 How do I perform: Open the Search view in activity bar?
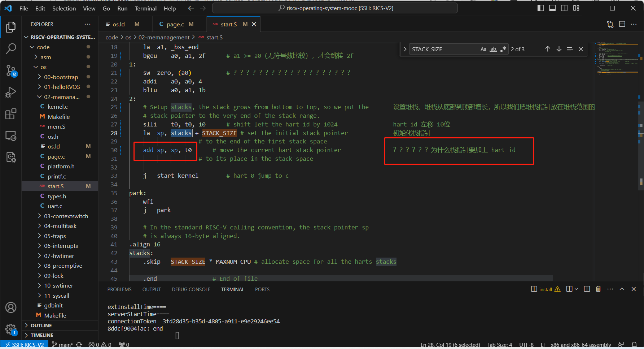pyautogui.click(x=11, y=48)
